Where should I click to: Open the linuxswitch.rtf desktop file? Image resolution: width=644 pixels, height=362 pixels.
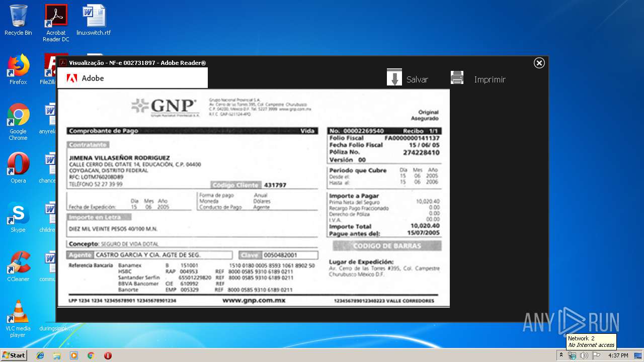[94, 20]
